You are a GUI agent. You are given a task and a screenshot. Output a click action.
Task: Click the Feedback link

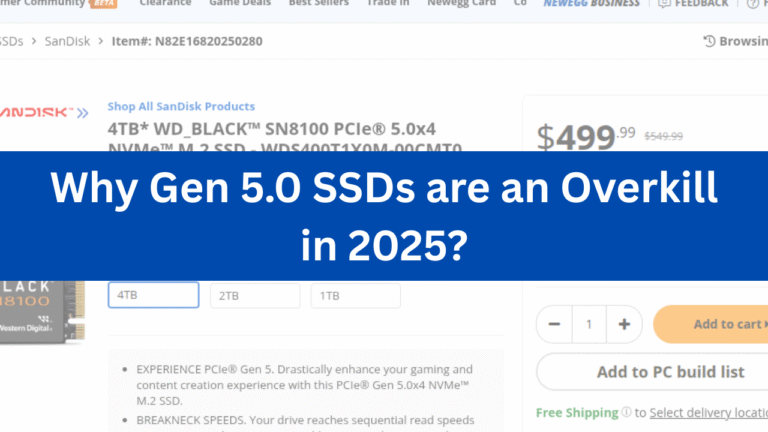(701, 3)
